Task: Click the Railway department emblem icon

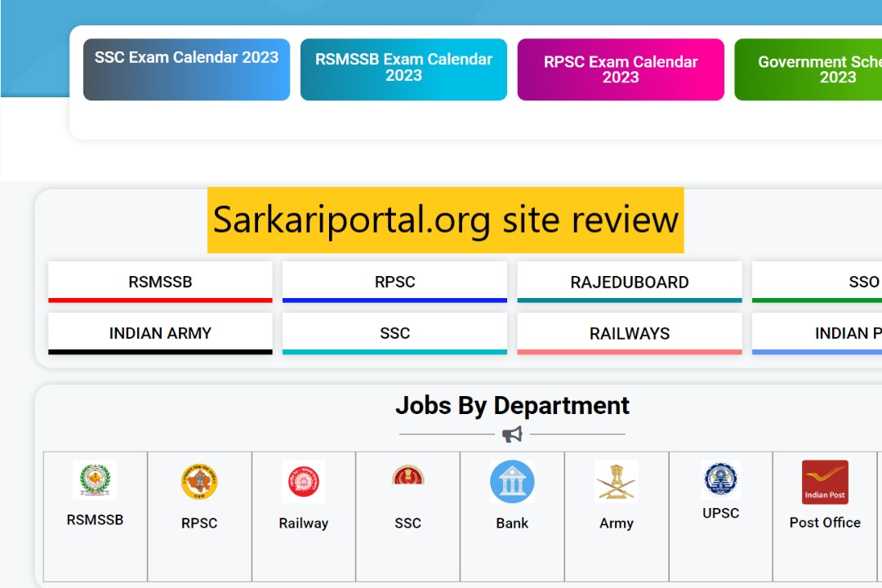Action: (303, 482)
